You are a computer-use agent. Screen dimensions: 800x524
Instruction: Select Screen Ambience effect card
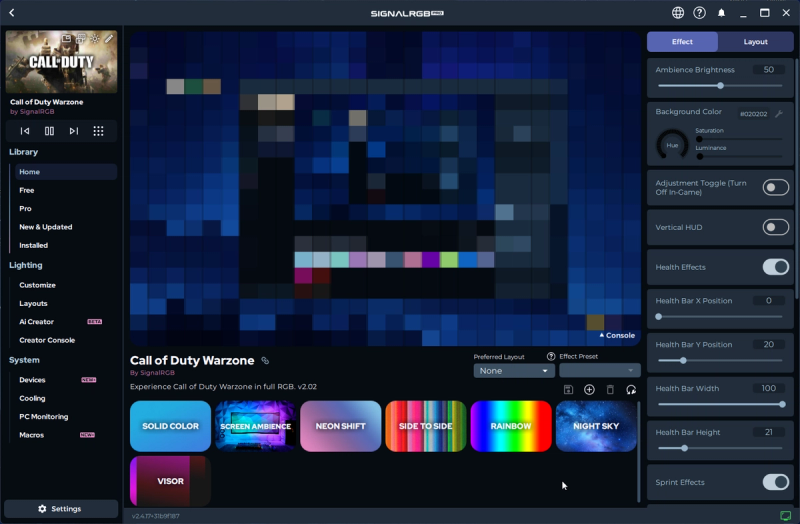pos(256,426)
